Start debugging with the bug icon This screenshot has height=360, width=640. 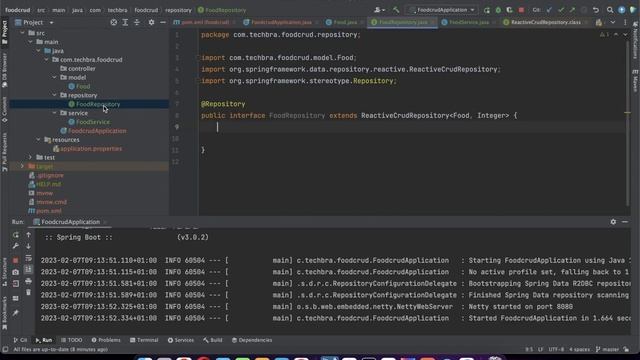coord(498,10)
